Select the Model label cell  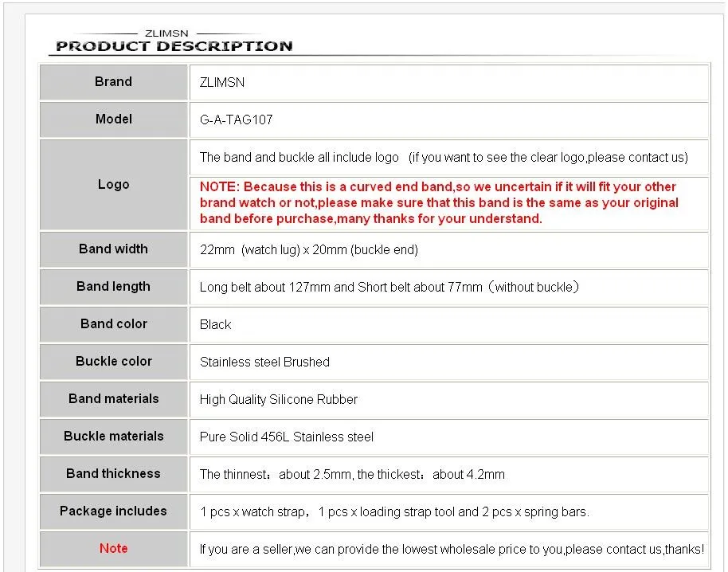point(113,119)
